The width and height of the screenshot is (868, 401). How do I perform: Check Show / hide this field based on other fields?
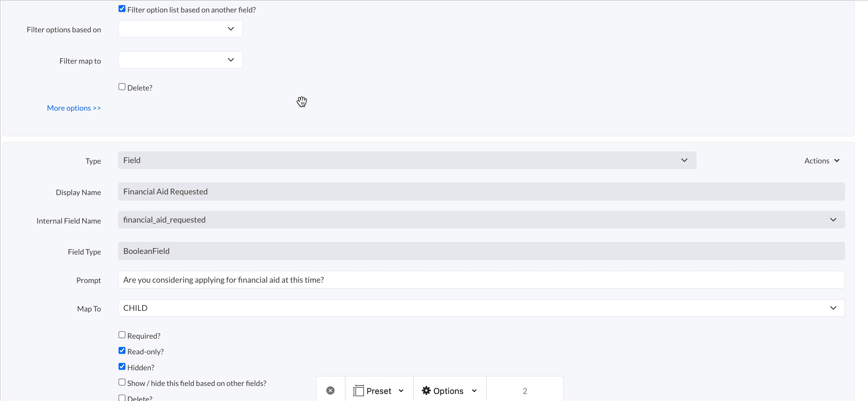[122, 382]
